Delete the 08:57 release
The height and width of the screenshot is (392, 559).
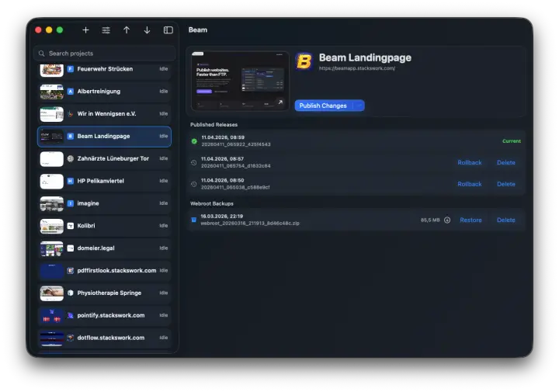(x=506, y=163)
